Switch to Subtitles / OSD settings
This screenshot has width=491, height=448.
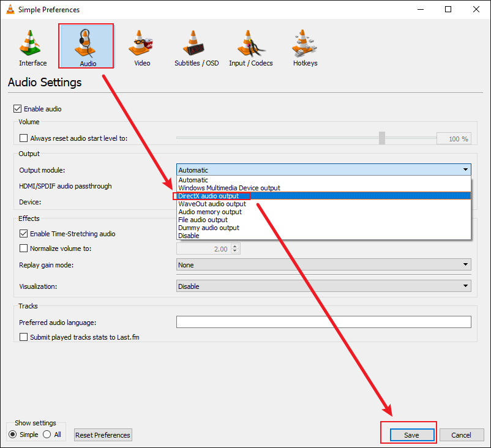[196, 46]
